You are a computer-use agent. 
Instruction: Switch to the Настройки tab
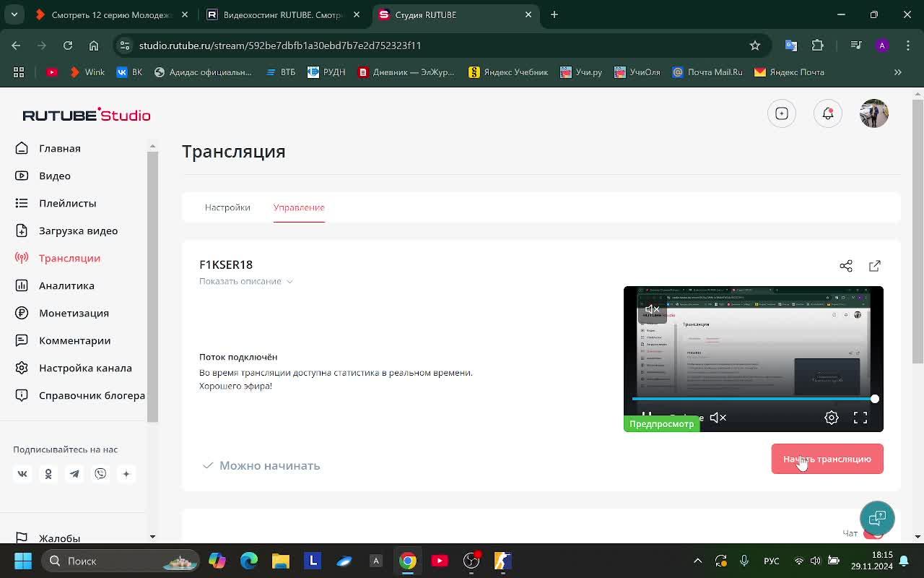(x=227, y=207)
